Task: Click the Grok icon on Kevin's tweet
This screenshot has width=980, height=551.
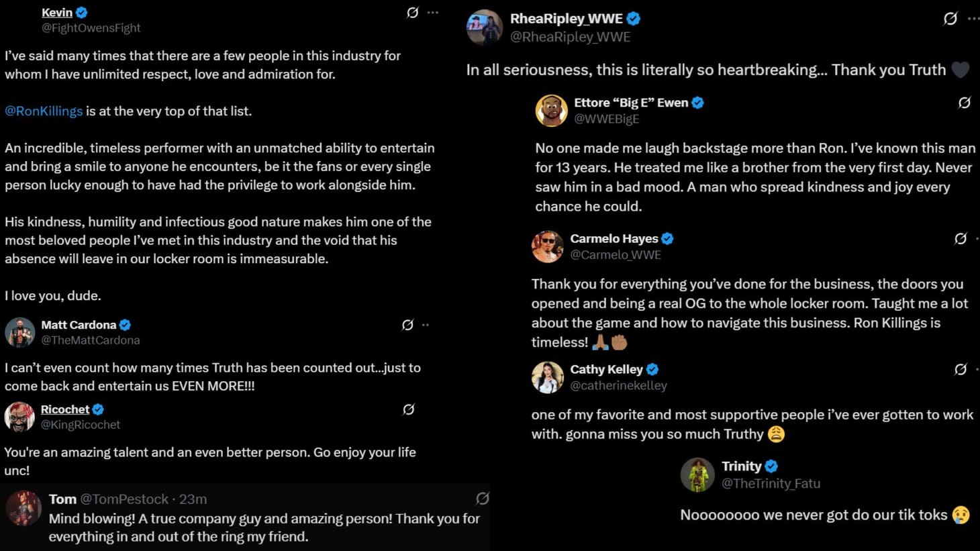Action: point(411,12)
